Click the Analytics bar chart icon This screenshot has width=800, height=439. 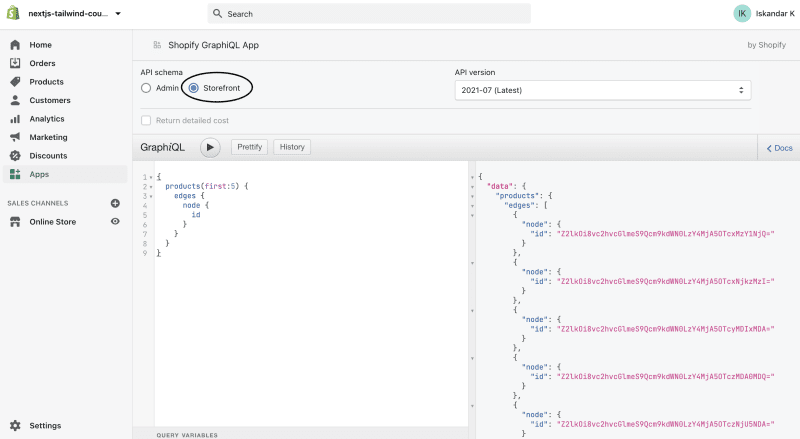15,119
